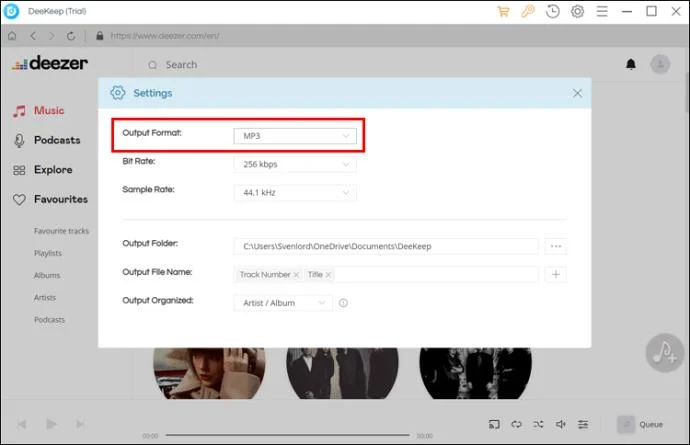The image size is (690, 445).
Task: Click the Deezer logo
Action: 50,63
